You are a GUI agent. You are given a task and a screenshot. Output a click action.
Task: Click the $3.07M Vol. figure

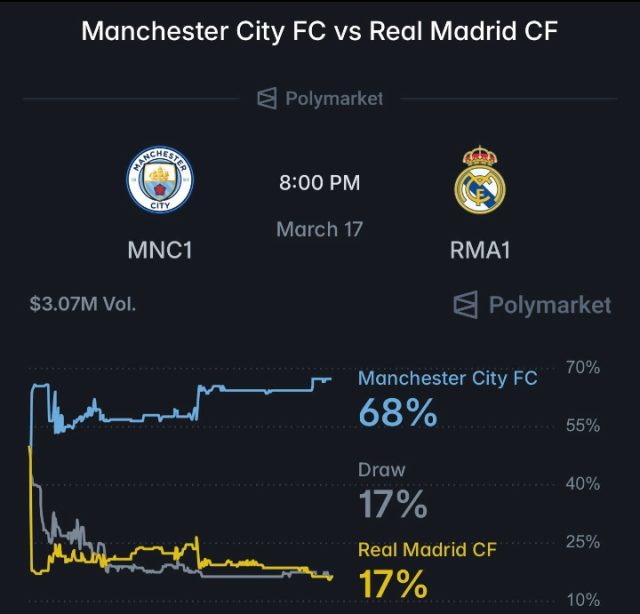[82, 304]
